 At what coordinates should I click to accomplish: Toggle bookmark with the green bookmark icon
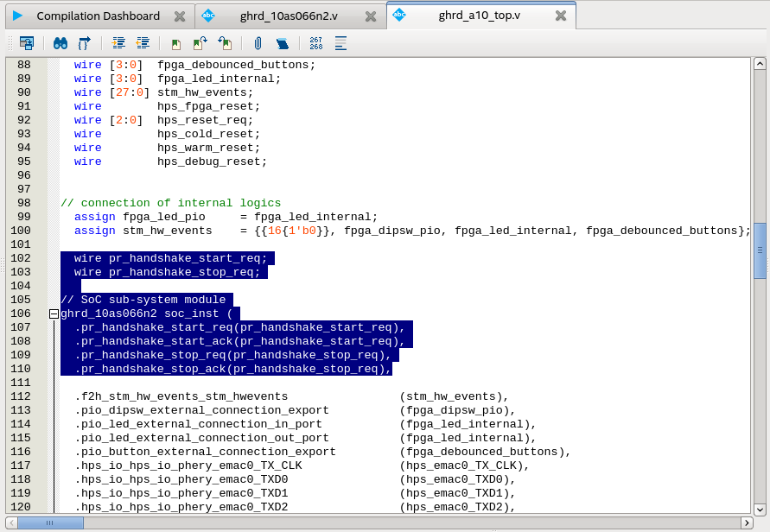pyautogui.click(x=176, y=42)
